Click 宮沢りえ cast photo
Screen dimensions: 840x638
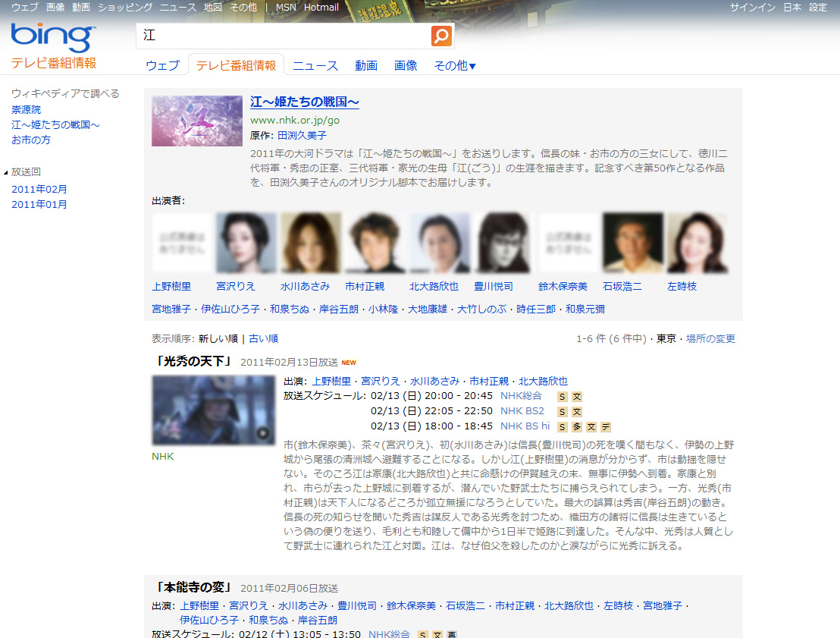click(x=246, y=243)
